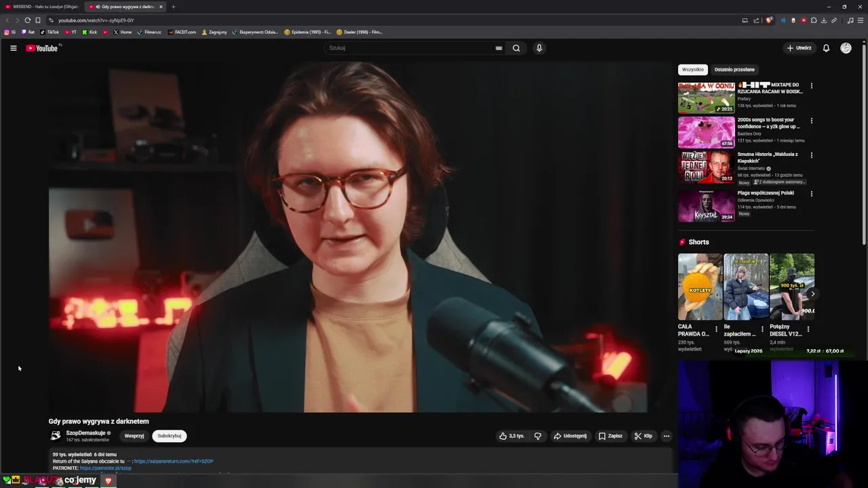
Task: Start voice search with the microphone icon
Action: pyautogui.click(x=539, y=48)
